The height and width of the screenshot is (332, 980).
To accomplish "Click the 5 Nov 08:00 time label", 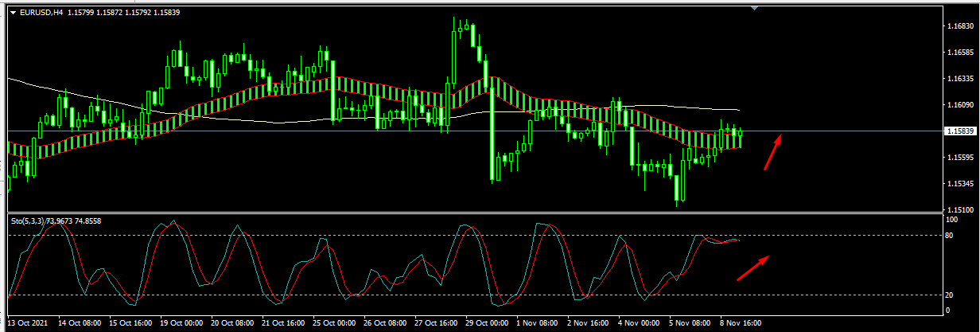I will click(690, 323).
